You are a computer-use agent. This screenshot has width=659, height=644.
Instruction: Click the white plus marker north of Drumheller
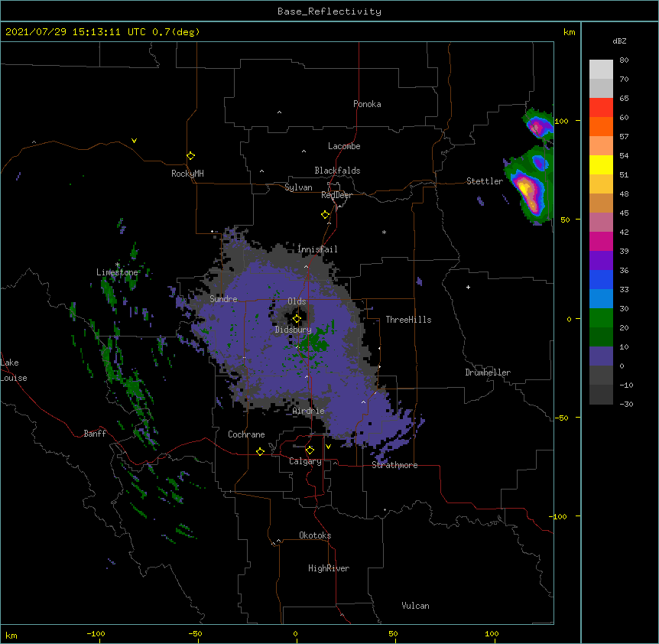click(x=468, y=287)
